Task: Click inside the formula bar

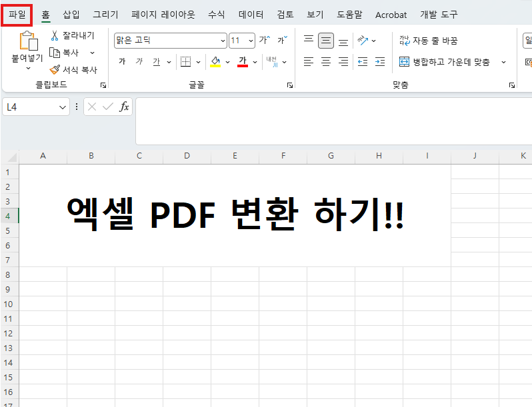Action: click(x=334, y=121)
